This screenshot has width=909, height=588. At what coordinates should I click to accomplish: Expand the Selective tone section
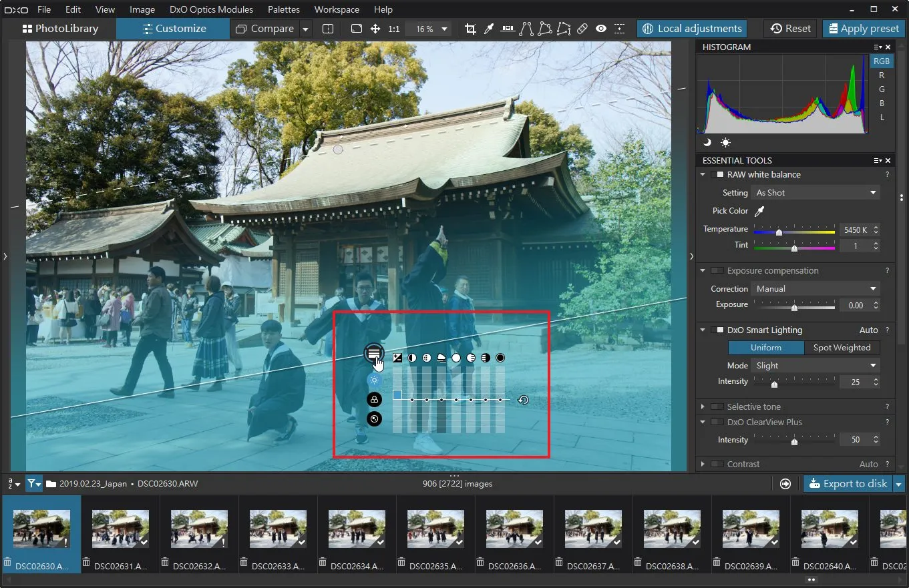[x=703, y=406]
